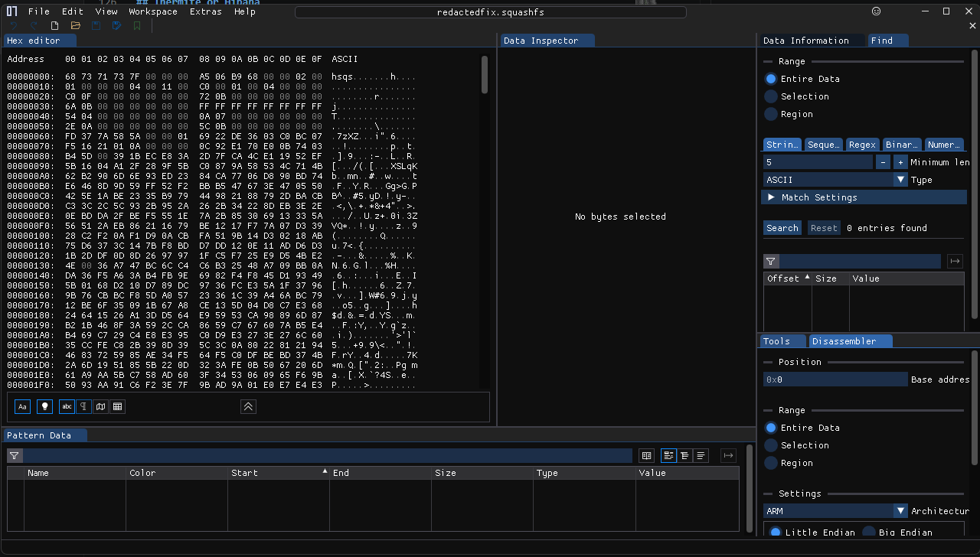This screenshot has width=980, height=557.
Task: Sort pattern data by the Start column header
Action: pos(279,473)
